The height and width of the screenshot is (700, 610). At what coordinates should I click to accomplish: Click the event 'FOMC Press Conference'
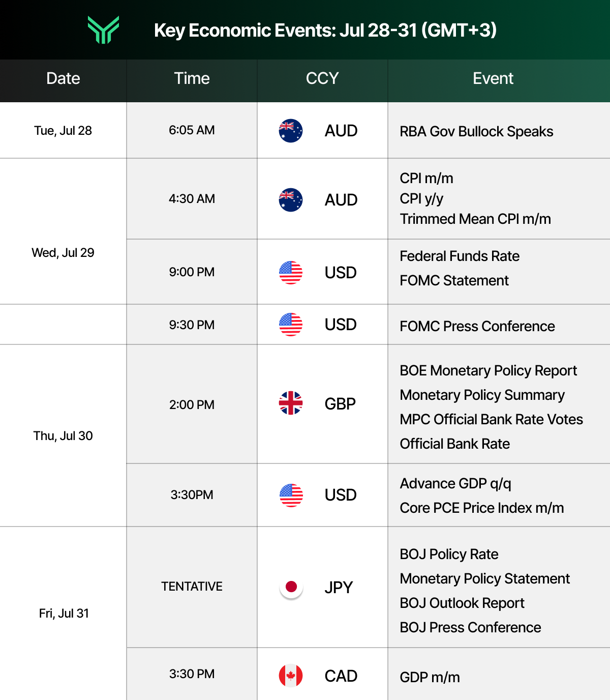click(477, 326)
